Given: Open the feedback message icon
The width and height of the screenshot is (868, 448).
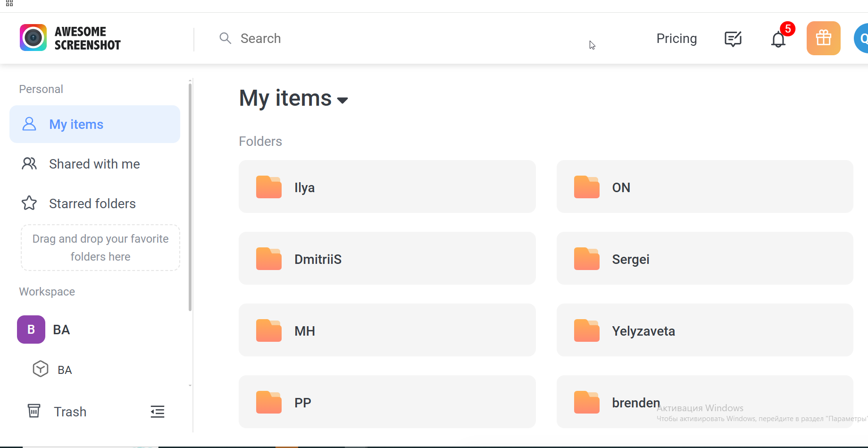Looking at the screenshot, I should 733,39.
